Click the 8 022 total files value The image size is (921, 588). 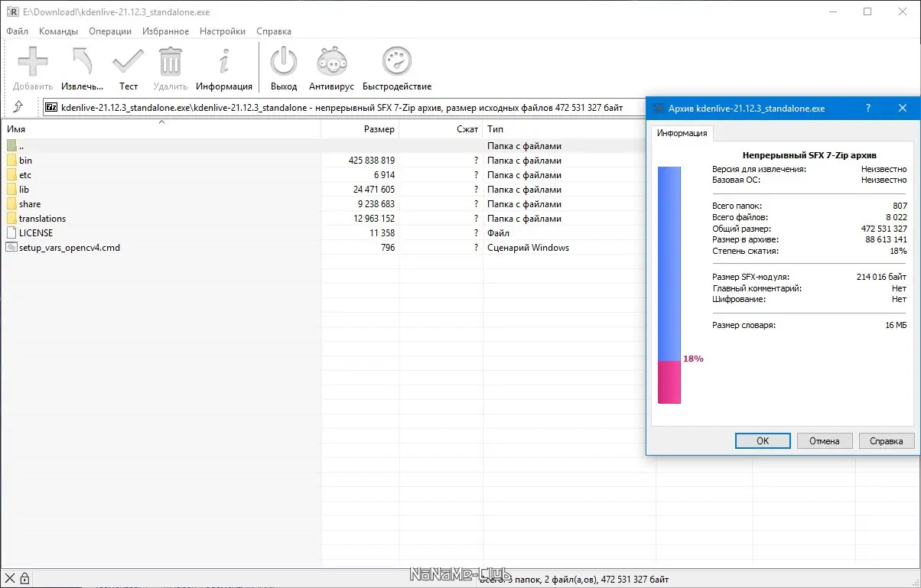(x=895, y=217)
